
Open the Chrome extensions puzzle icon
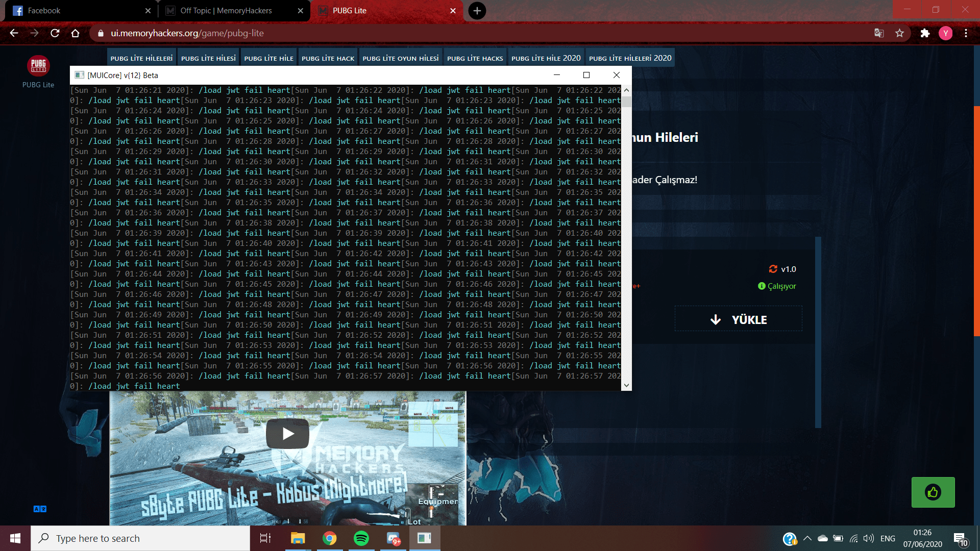925,33
